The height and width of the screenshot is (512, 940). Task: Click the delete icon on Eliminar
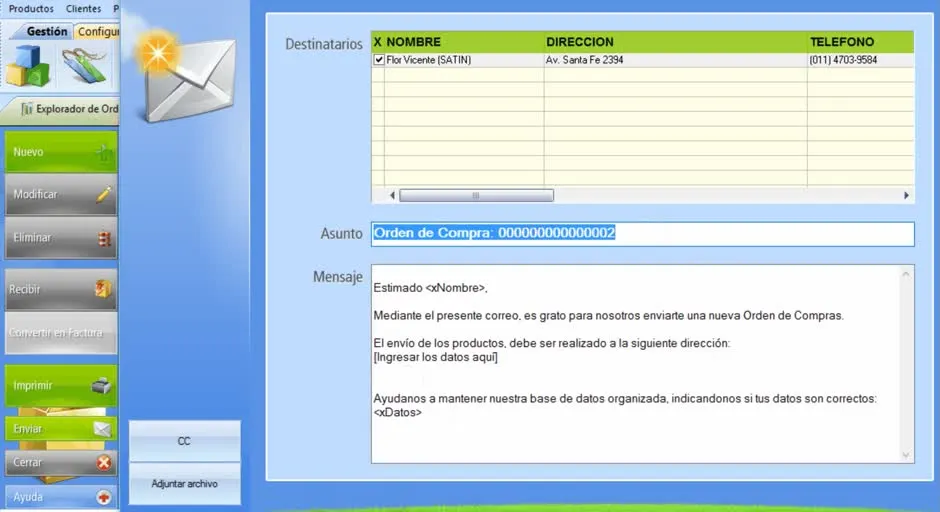point(104,239)
